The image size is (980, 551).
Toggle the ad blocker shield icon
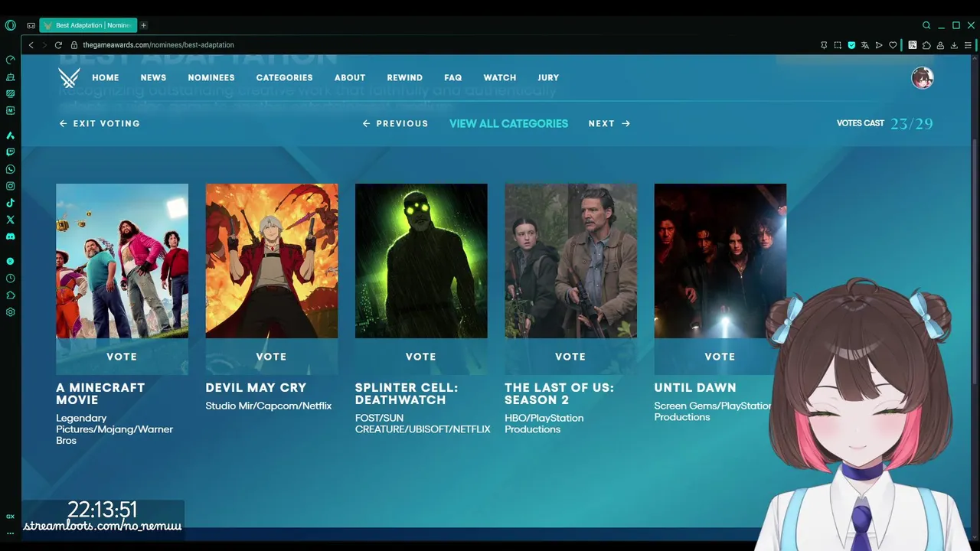tap(851, 45)
